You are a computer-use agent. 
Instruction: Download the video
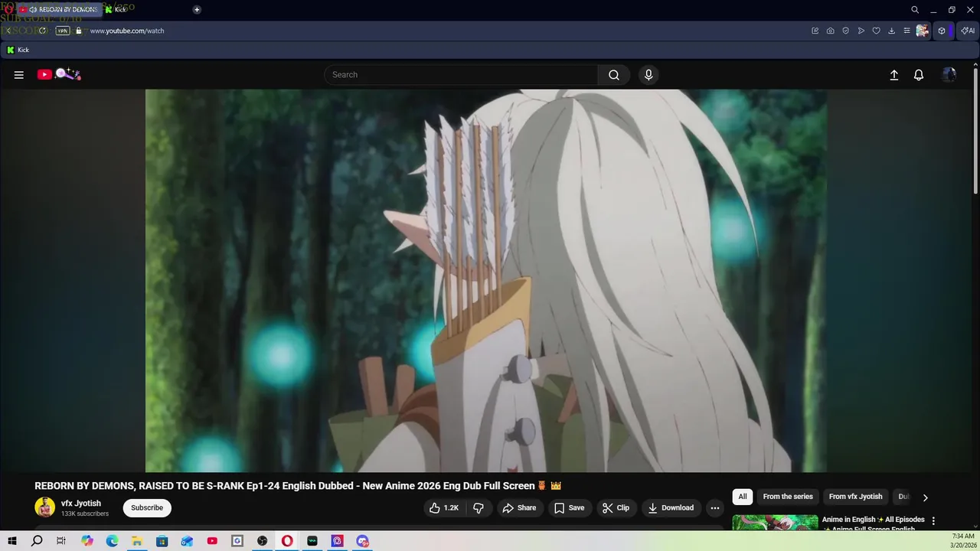pyautogui.click(x=671, y=508)
